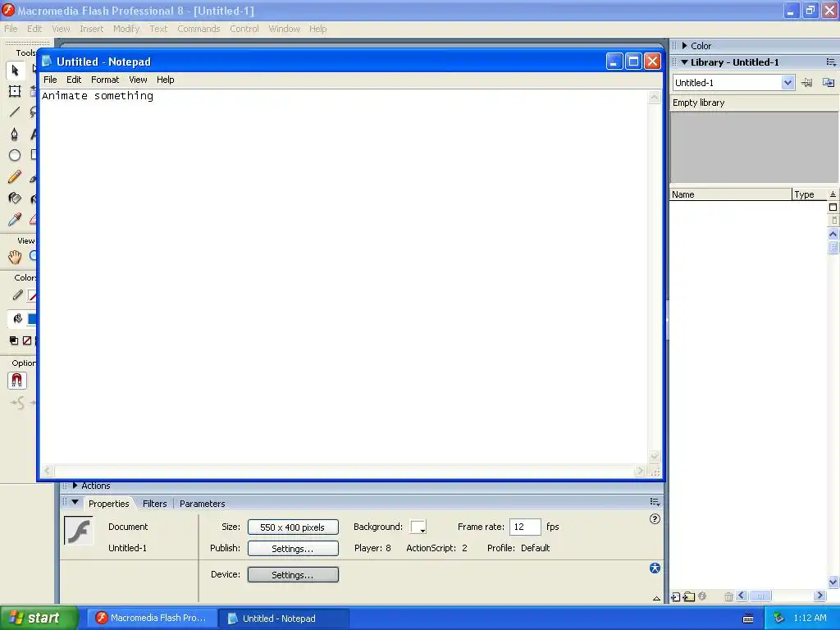
Task: Click the Flash document icon in Properties
Action: 78,531
